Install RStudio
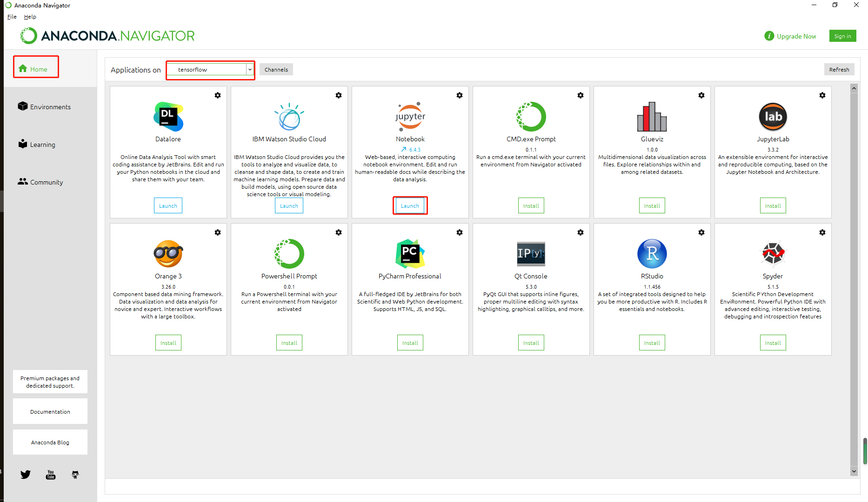This screenshot has height=502, width=868. 652,343
